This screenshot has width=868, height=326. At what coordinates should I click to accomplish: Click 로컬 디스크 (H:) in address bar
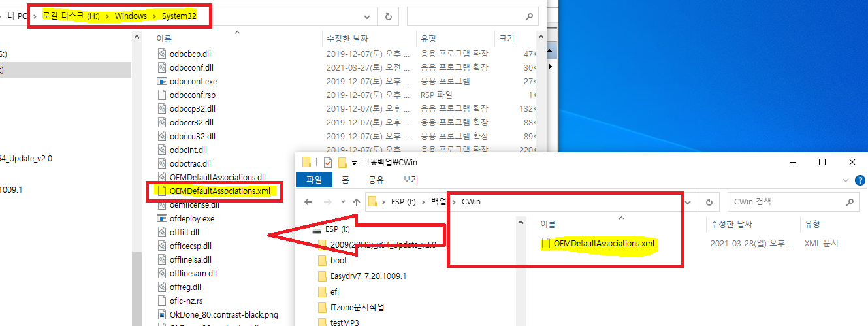pyautogui.click(x=72, y=16)
